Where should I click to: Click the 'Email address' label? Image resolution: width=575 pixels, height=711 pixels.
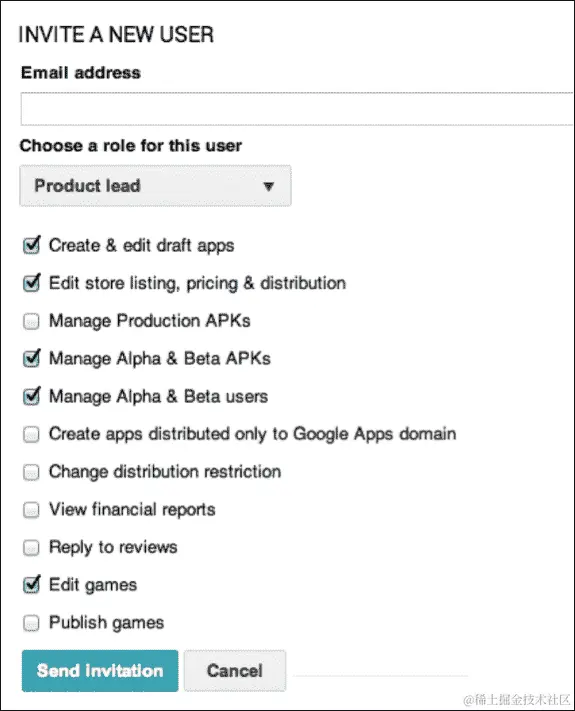[81, 73]
